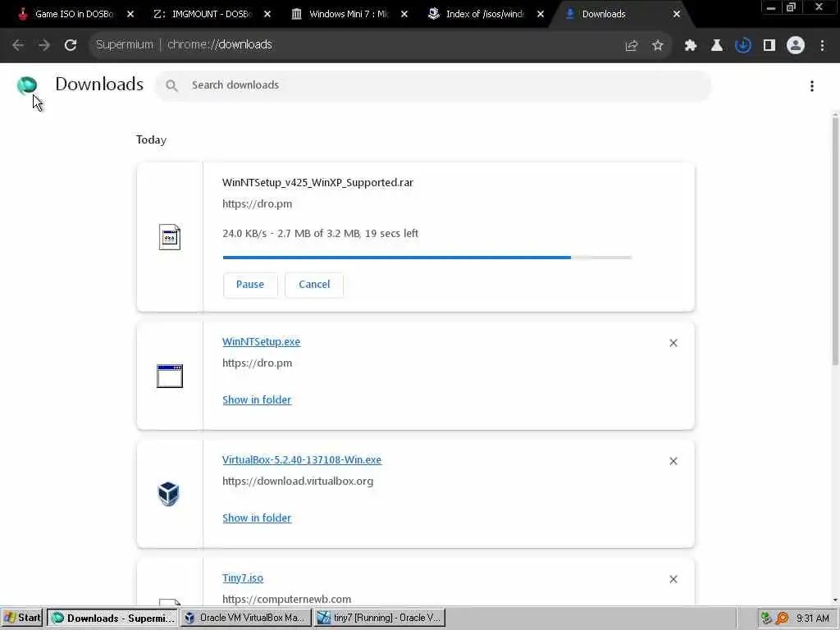The image size is (840, 630).
Task: Open the toolbar downloads indicator icon
Action: point(743,46)
